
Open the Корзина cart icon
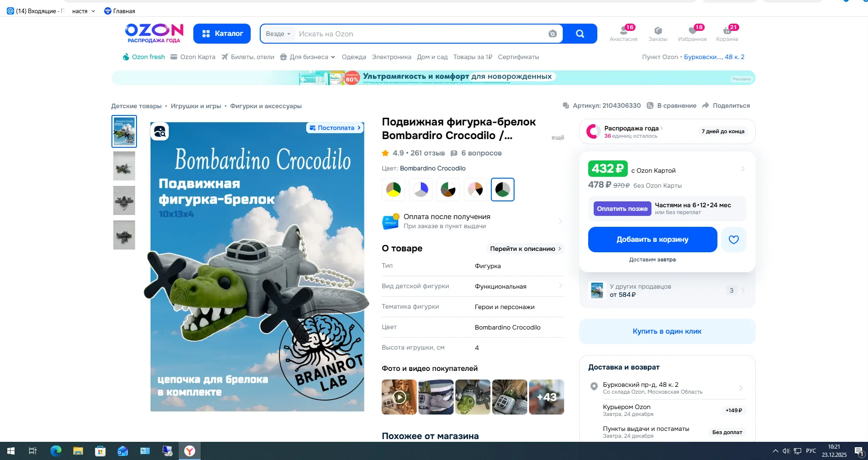pos(727,33)
